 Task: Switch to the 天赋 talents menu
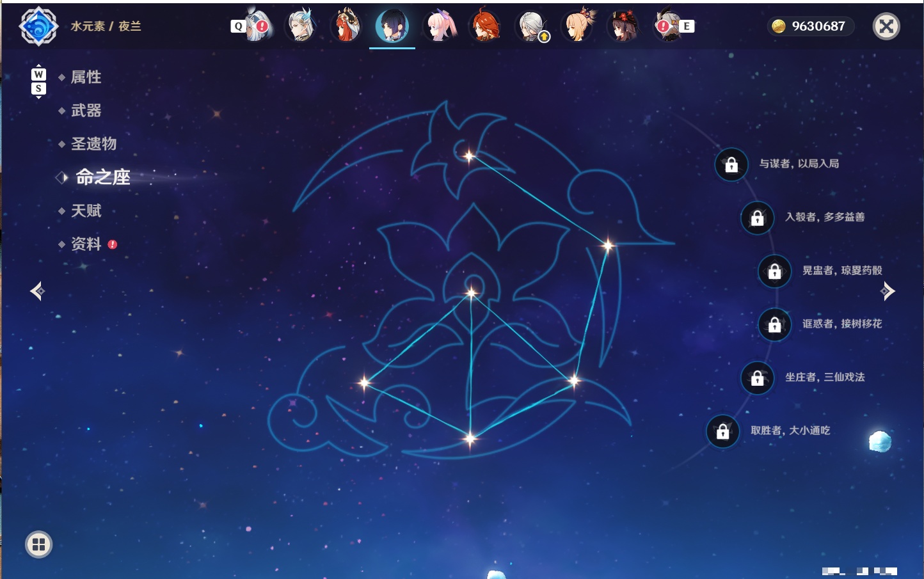(x=86, y=210)
